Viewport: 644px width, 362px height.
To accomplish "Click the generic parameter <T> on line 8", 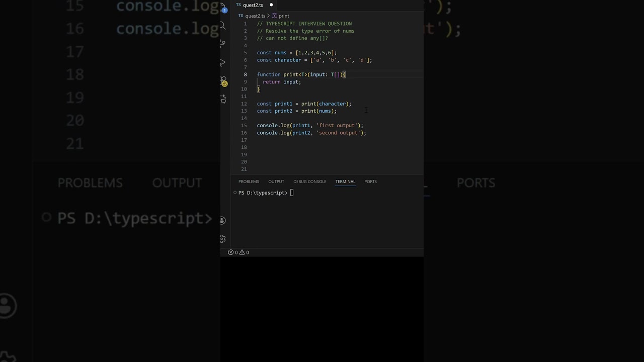I will click(x=303, y=74).
